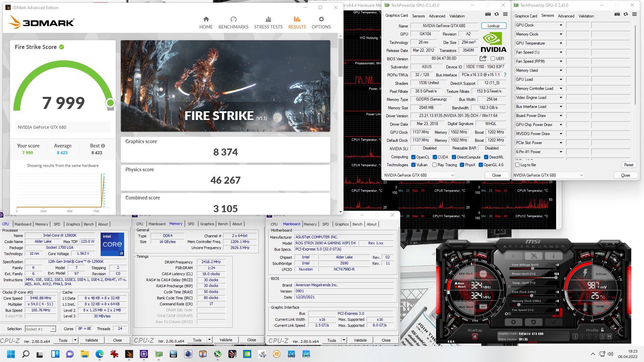Open Graphics tab in CPU-Z Mainboard window

pos(341,224)
